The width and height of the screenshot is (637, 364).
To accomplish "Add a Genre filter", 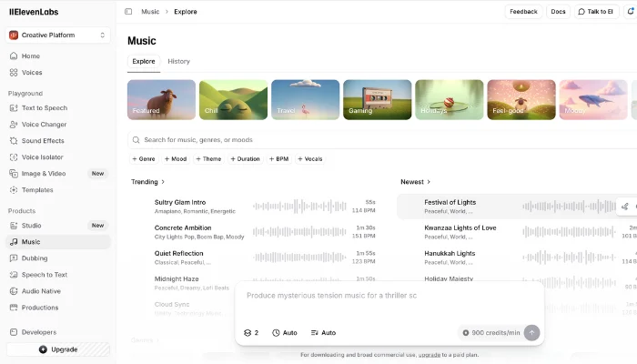I will click(144, 159).
